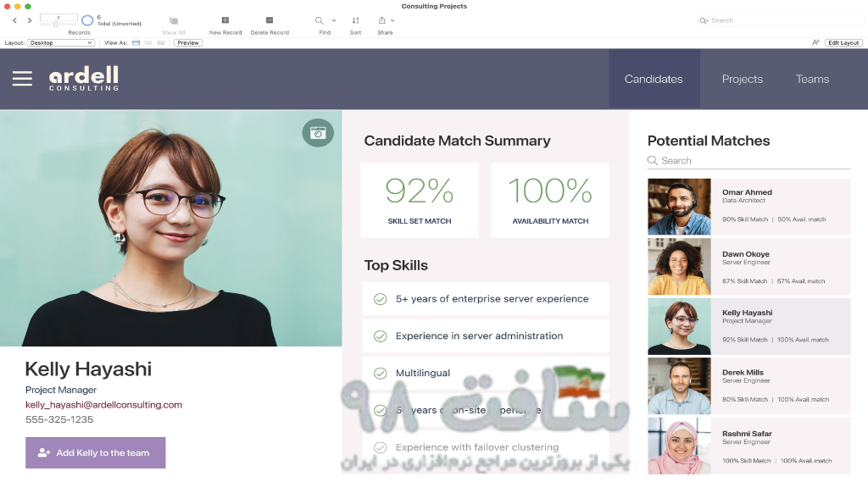Click Kelly Hayashi's large profile photo

pos(171,228)
